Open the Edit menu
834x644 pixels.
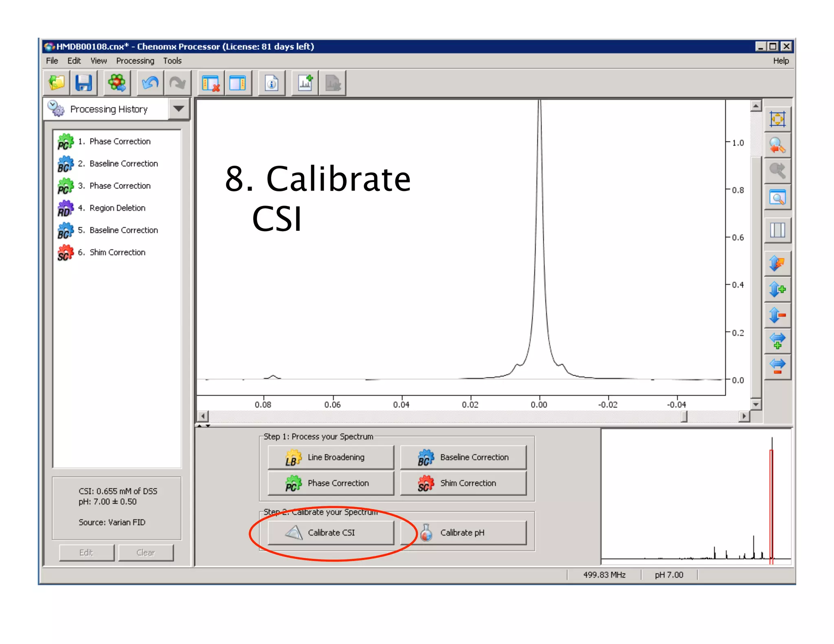coord(74,61)
